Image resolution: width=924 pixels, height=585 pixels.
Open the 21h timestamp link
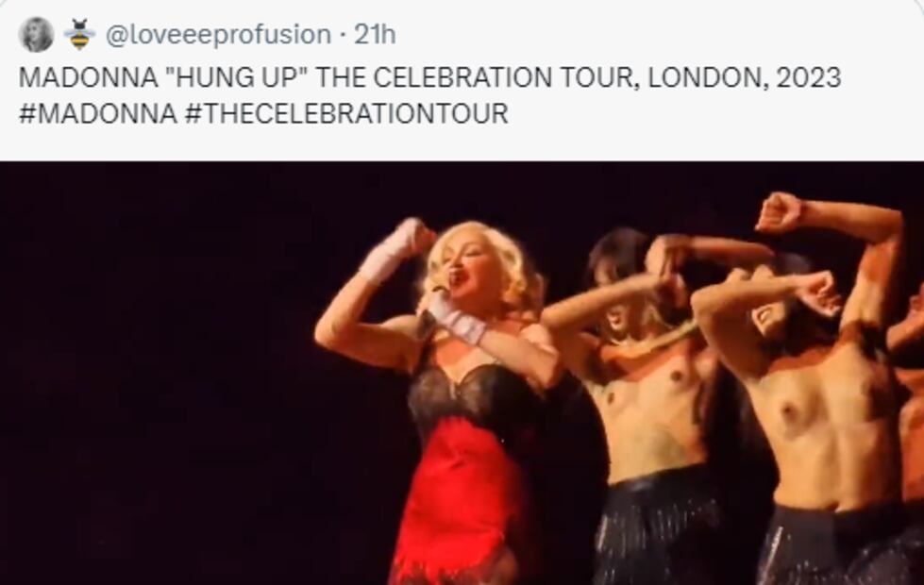tap(374, 34)
